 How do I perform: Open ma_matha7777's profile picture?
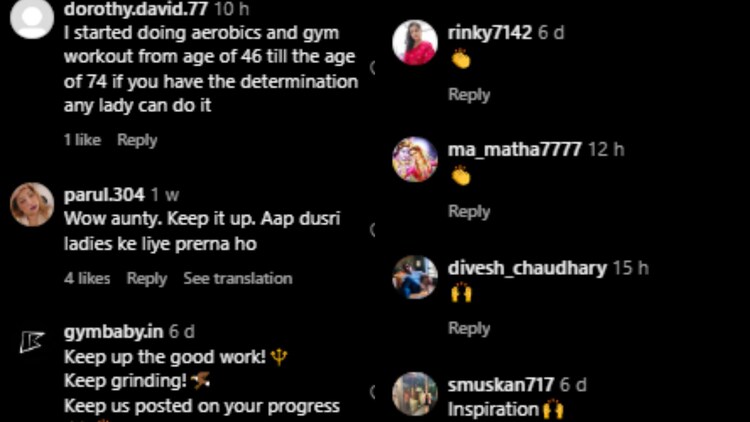click(x=415, y=159)
